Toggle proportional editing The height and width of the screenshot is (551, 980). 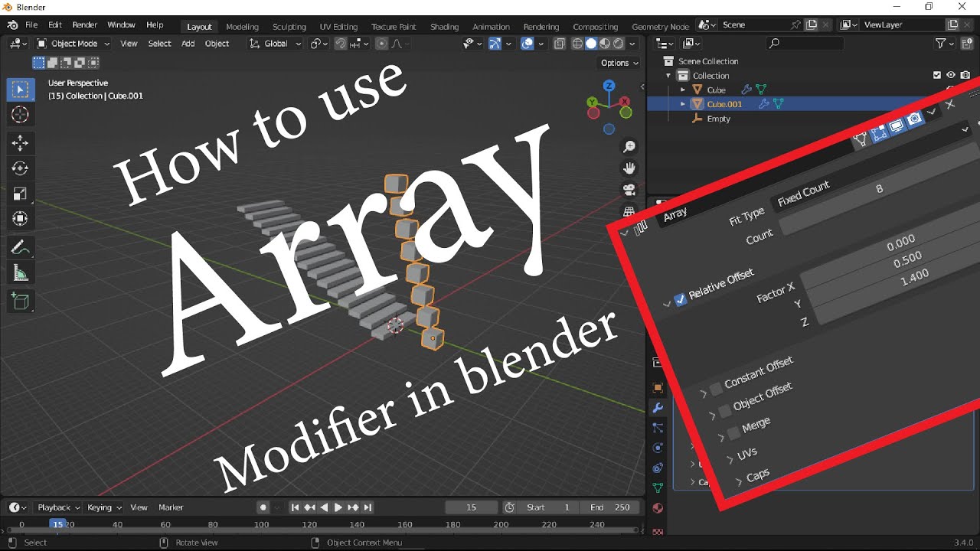[382, 44]
